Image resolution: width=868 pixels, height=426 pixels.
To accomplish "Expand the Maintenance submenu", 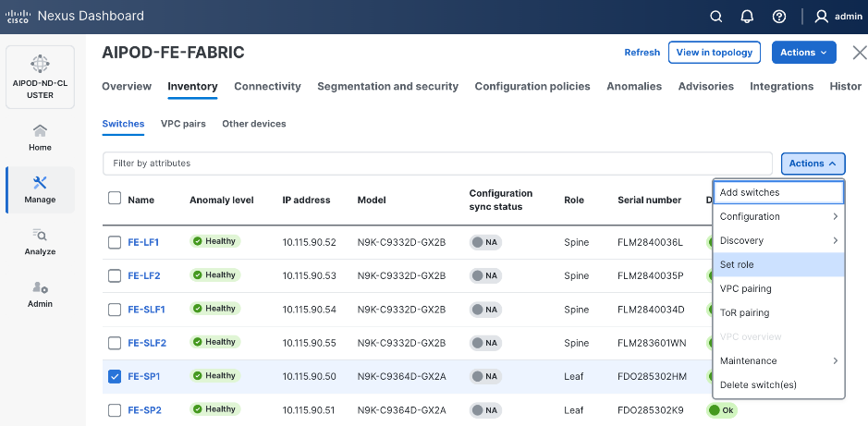I will click(777, 360).
